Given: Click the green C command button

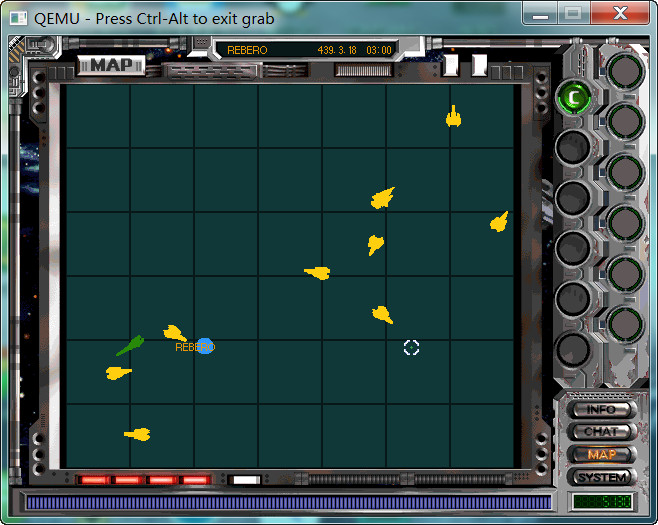Looking at the screenshot, I should point(574,98).
